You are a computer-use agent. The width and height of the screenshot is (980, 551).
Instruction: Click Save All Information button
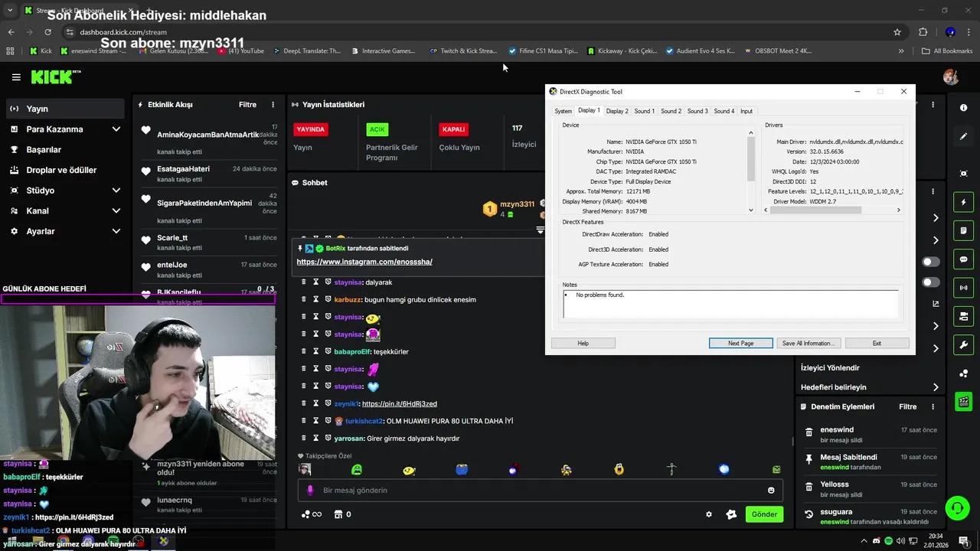808,344
